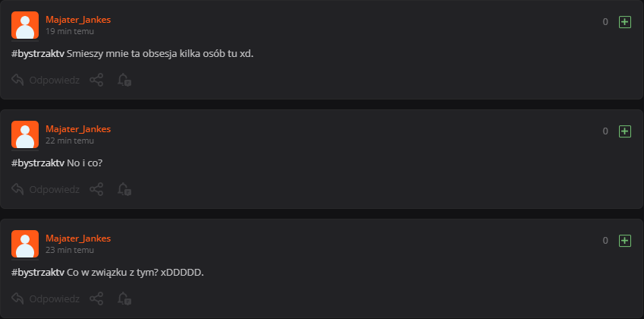
Task: Share the "No i co?" comment
Action: tap(96, 189)
